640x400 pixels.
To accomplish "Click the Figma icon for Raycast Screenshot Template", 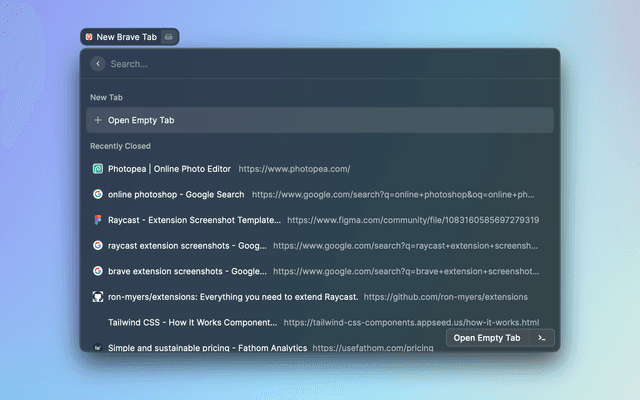I will point(98,220).
